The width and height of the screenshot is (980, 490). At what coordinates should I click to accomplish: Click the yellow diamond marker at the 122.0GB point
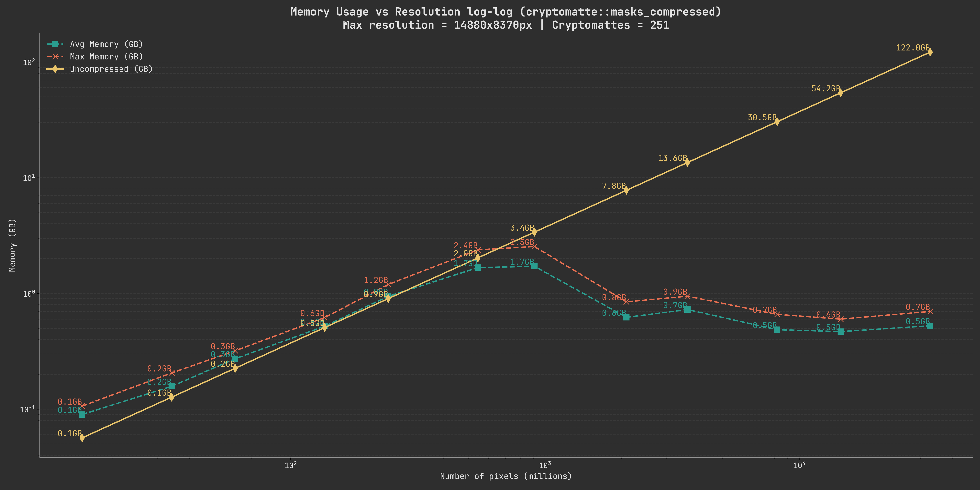[x=930, y=52]
